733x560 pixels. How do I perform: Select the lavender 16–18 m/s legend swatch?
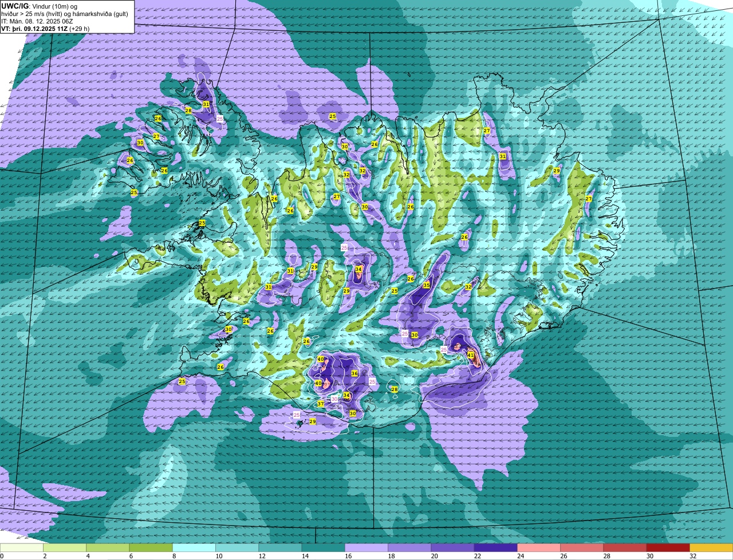[x=366, y=547]
